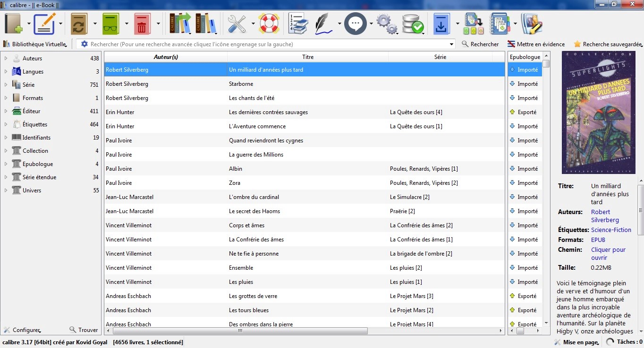Click the Edit metadata pencil icon
644x348 pixels.
pyautogui.click(x=45, y=24)
